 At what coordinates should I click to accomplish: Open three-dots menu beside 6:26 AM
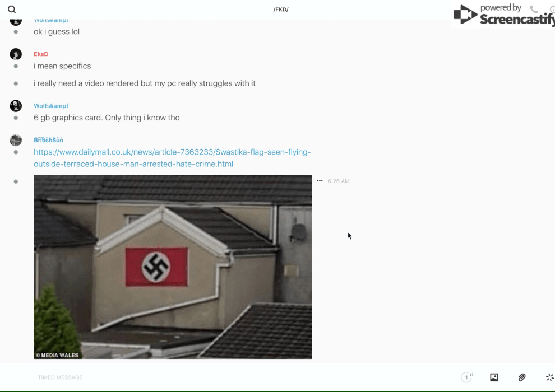click(x=320, y=181)
